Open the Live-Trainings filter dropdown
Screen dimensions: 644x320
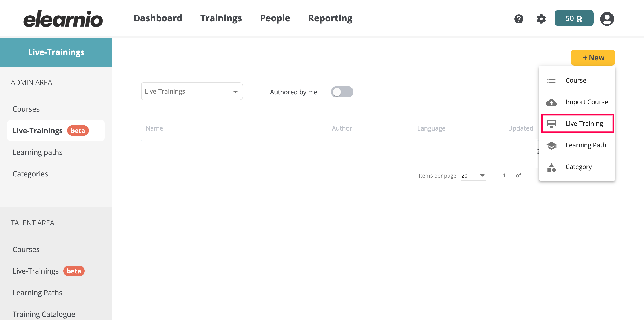pos(192,91)
